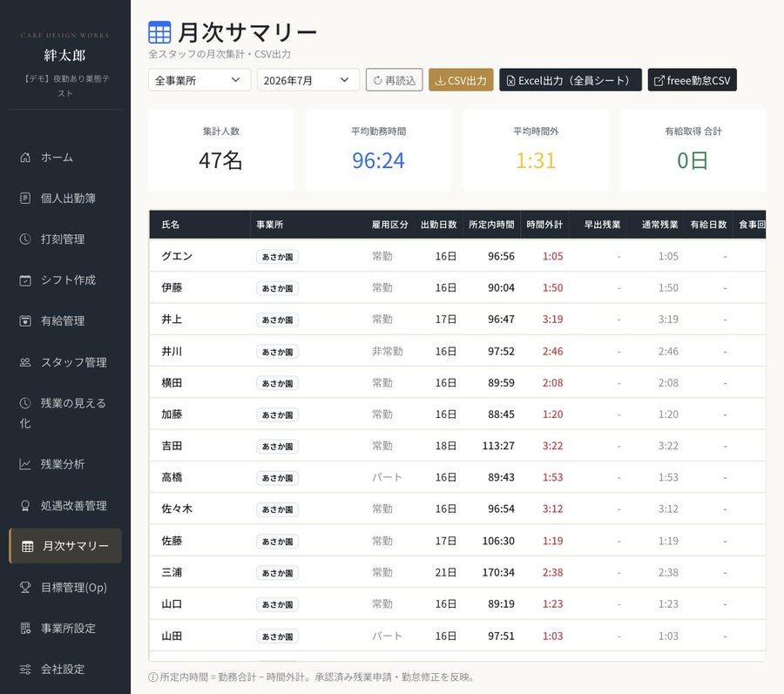Click the ホーム house icon in sidebar
The width and height of the screenshot is (784, 694).
point(25,158)
